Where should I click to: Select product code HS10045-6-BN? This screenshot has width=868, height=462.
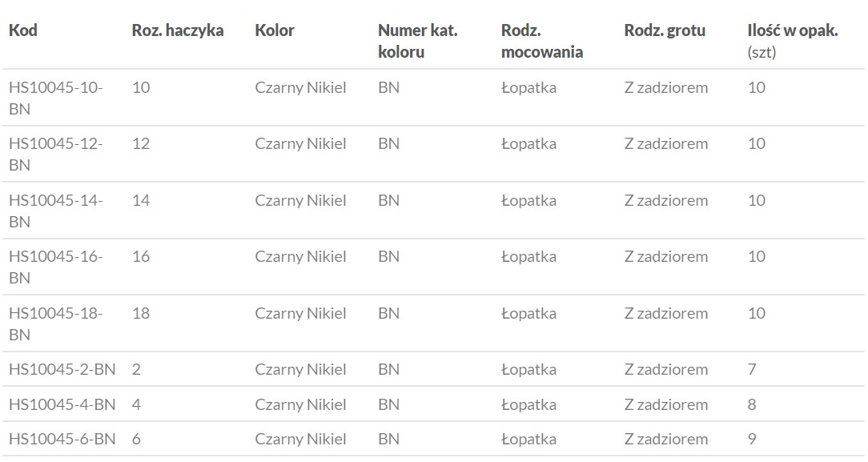point(62,439)
